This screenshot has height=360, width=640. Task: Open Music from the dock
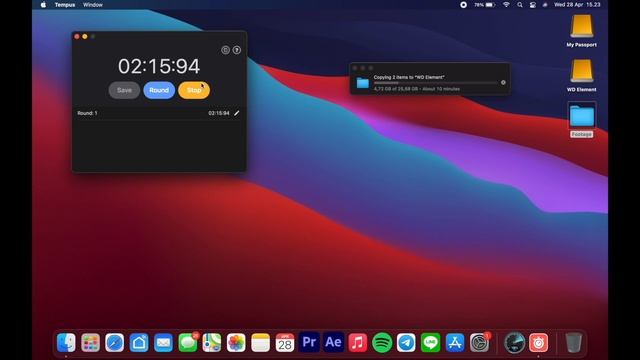(358, 342)
